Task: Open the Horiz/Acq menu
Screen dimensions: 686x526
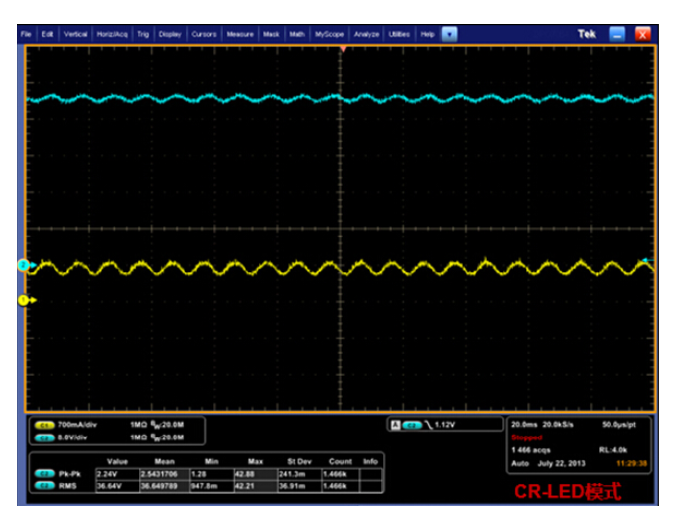Action: [112, 34]
